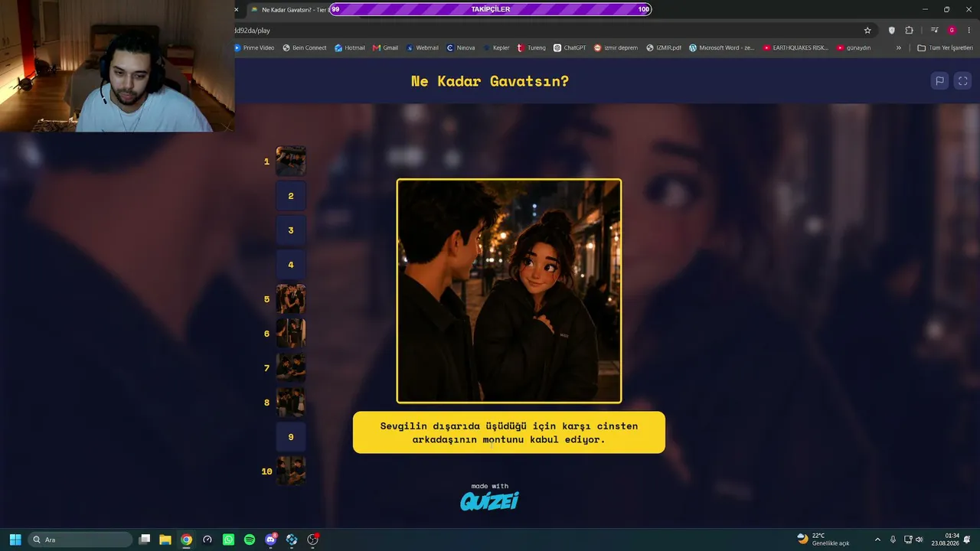Open the Prime Video bookmark

point(254,47)
